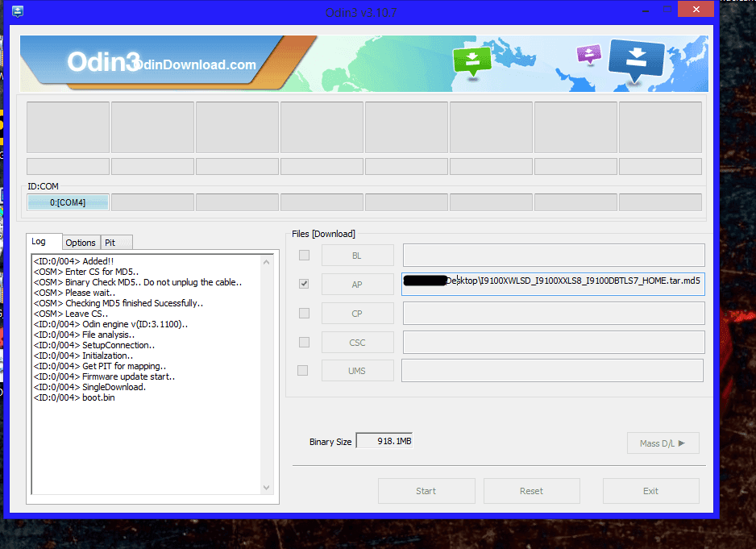Tick the CP checkbox

(x=304, y=313)
